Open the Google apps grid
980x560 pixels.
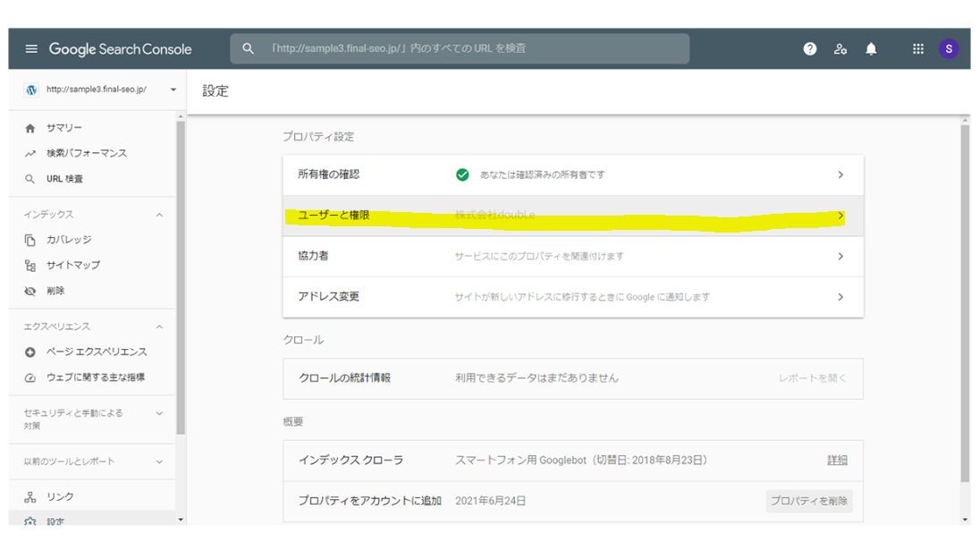pos(917,49)
